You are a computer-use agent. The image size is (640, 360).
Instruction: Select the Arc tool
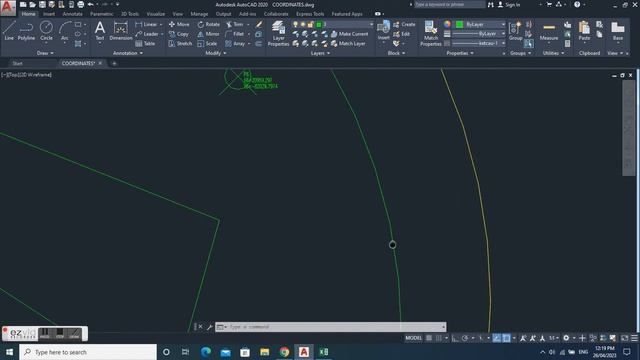64,31
